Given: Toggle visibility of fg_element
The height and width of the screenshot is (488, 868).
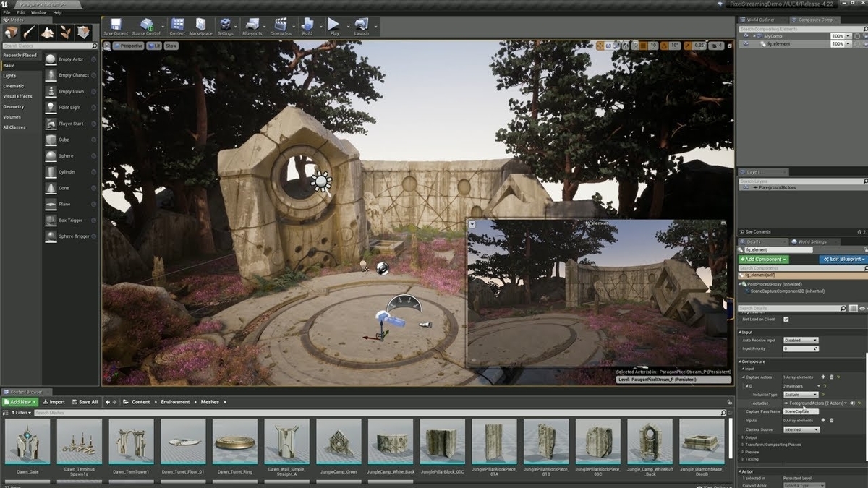Looking at the screenshot, I should [x=746, y=44].
